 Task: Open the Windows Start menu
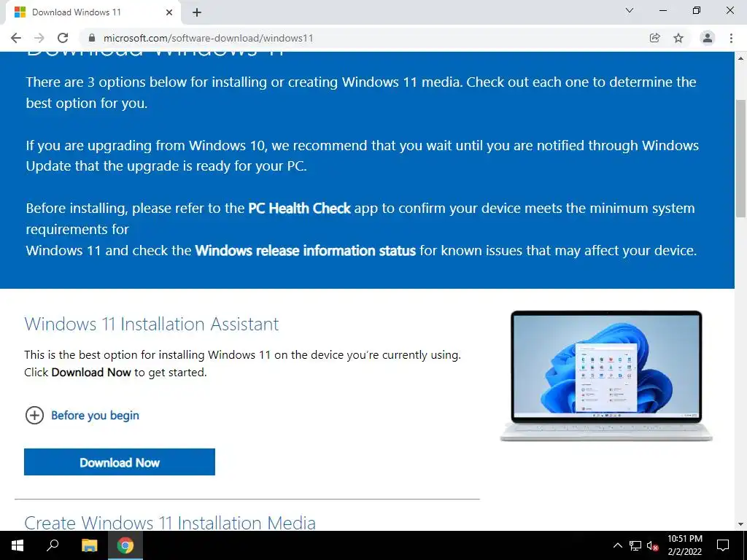[x=18, y=545]
